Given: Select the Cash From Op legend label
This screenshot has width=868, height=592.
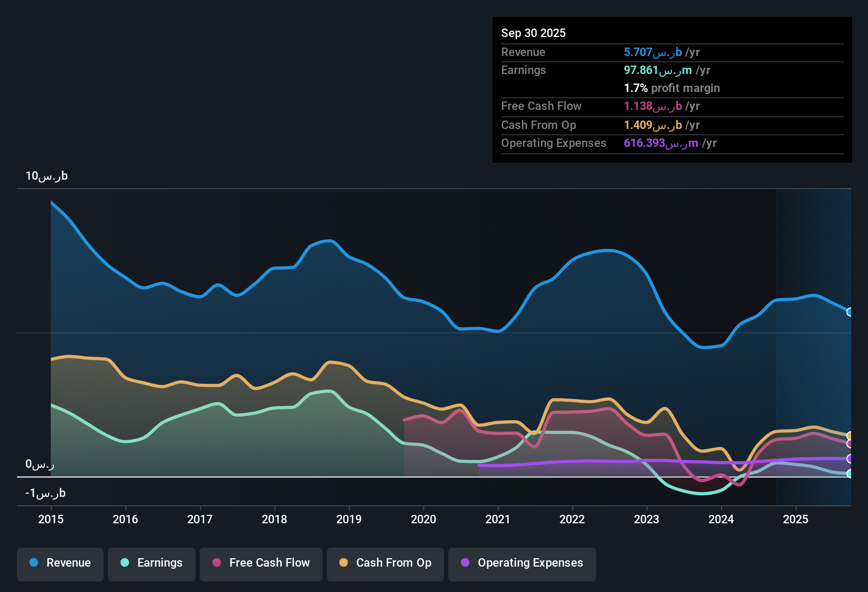Looking at the screenshot, I should coord(394,563).
